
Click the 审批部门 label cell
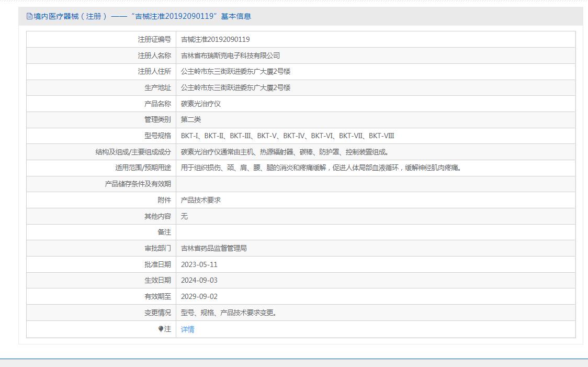(101, 248)
